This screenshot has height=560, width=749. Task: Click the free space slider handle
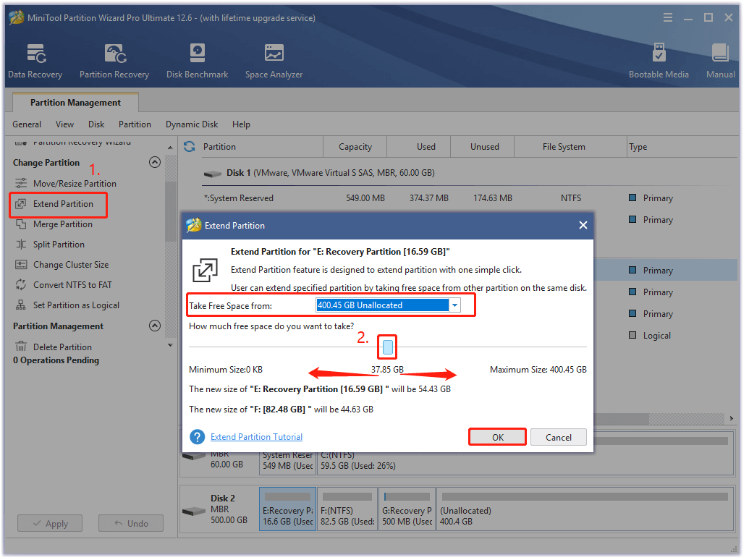click(388, 348)
